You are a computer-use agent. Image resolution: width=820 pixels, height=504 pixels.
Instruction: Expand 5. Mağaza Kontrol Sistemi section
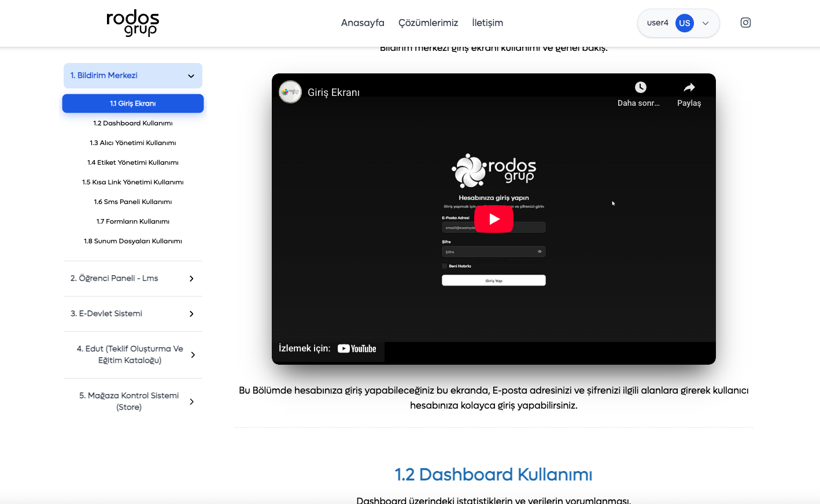coord(191,402)
